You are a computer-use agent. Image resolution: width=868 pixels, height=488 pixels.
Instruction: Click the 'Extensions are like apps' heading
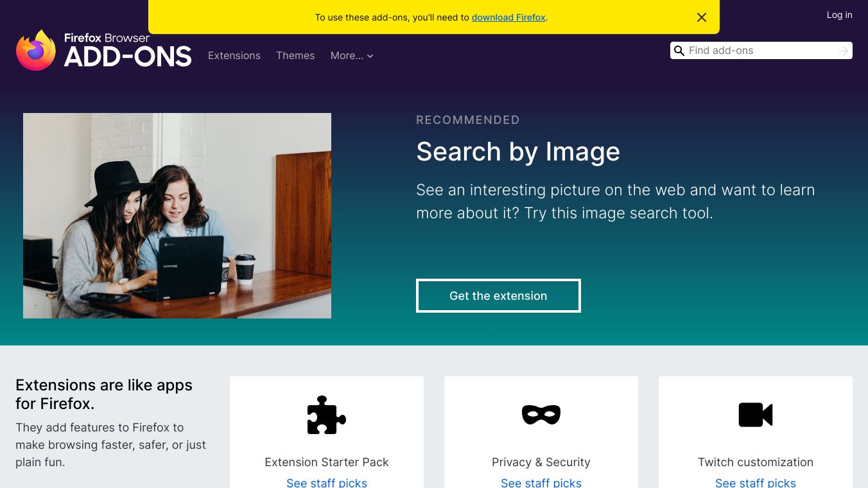tap(104, 394)
